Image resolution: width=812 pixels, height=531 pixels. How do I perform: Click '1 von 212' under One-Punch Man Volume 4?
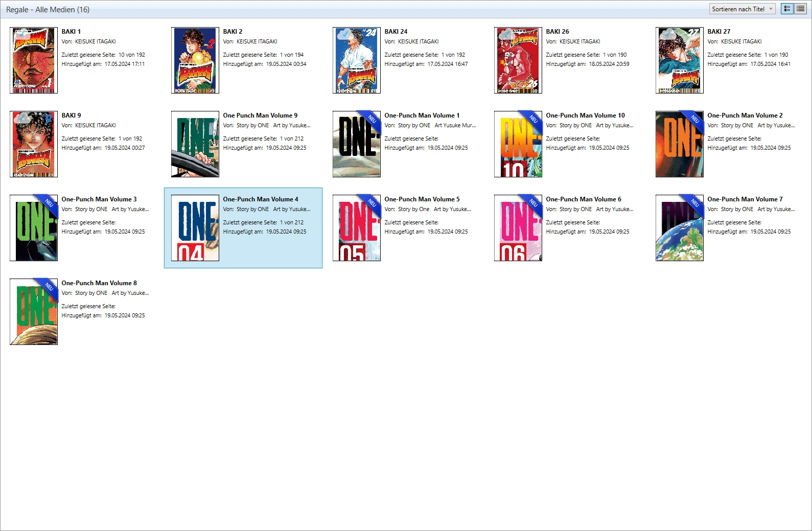[x=292, y=222]
